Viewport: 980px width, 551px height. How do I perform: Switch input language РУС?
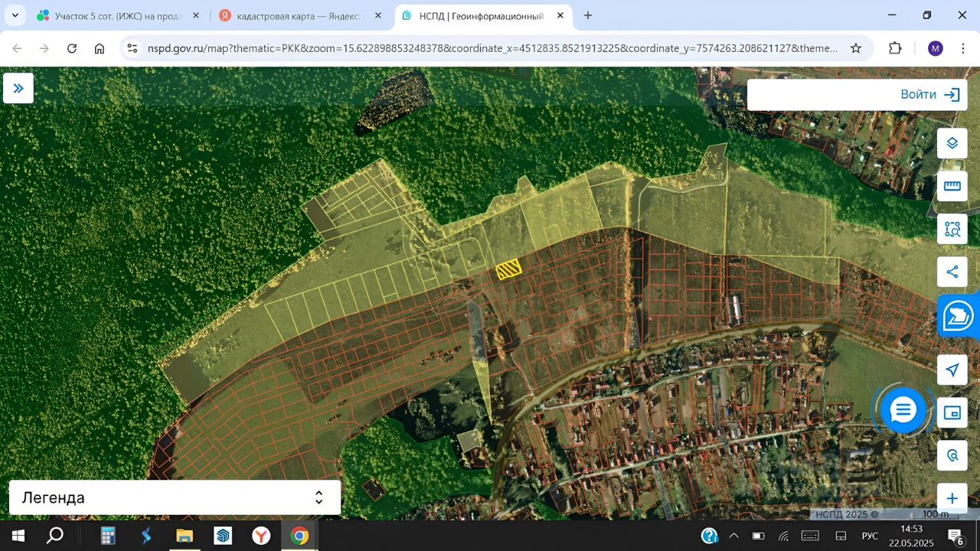[870, 536]
